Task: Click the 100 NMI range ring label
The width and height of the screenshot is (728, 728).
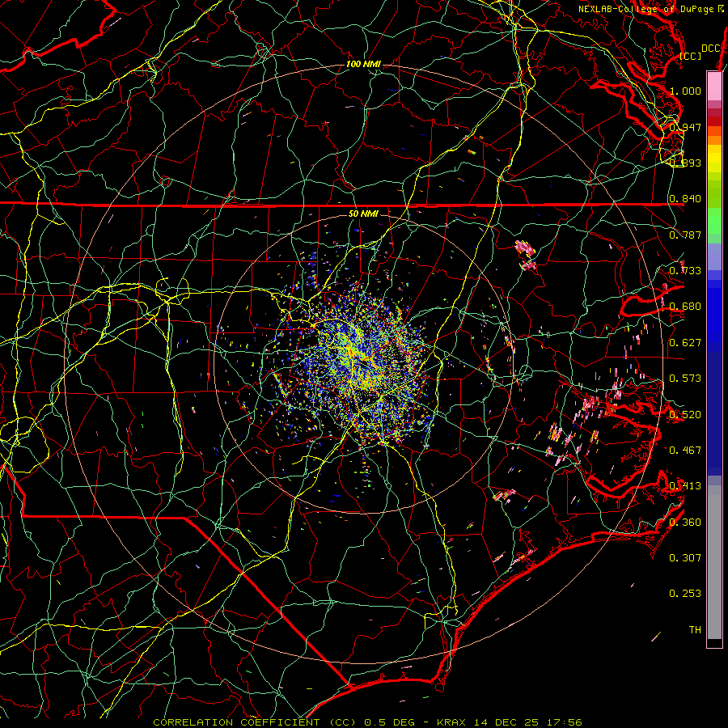Action: click(363, 64)
